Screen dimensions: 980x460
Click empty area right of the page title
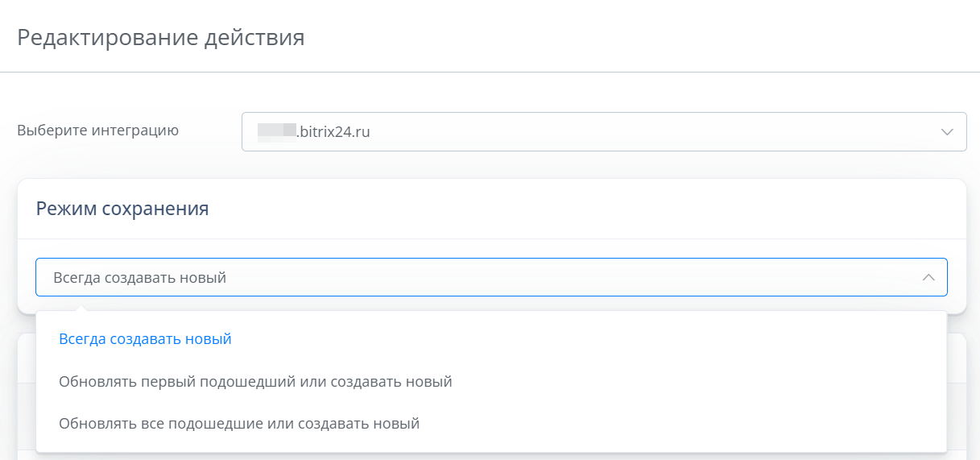pyautogui.click(x=644, y=38)
